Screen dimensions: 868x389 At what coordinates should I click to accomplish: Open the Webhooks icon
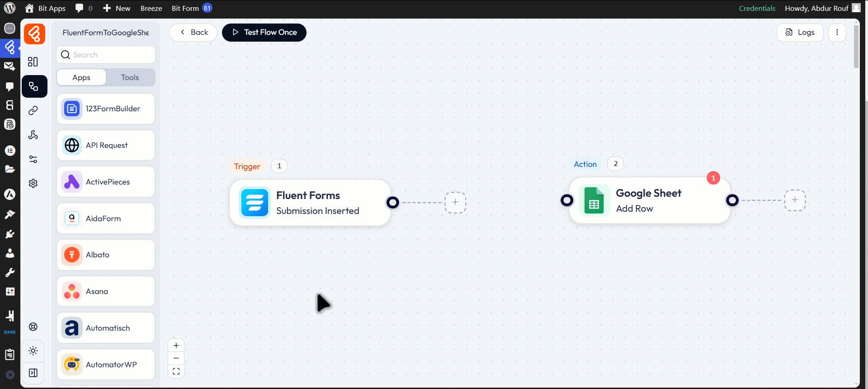tap(33, 135)
